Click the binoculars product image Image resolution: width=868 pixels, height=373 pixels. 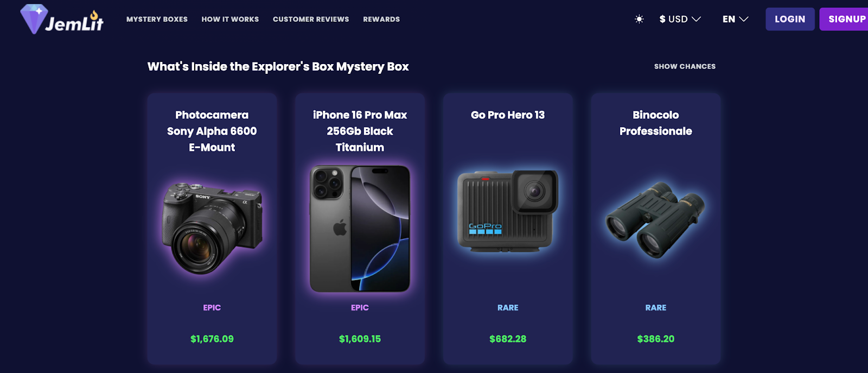point(655,219)
